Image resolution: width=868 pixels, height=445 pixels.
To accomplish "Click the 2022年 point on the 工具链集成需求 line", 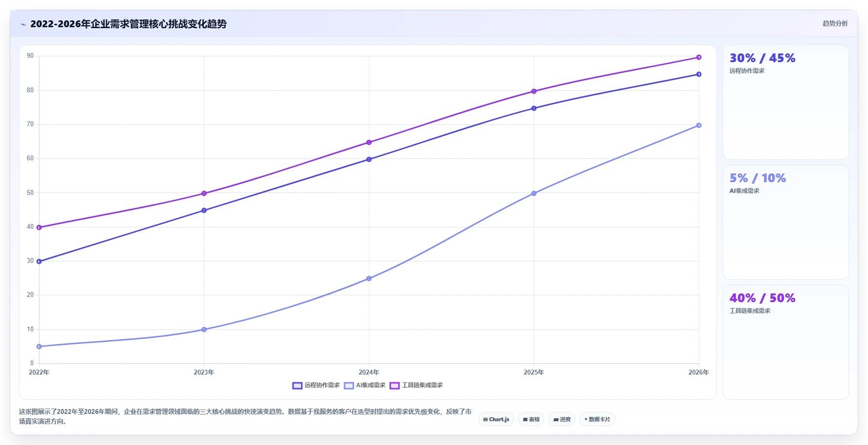I will [x=39, y=227].
